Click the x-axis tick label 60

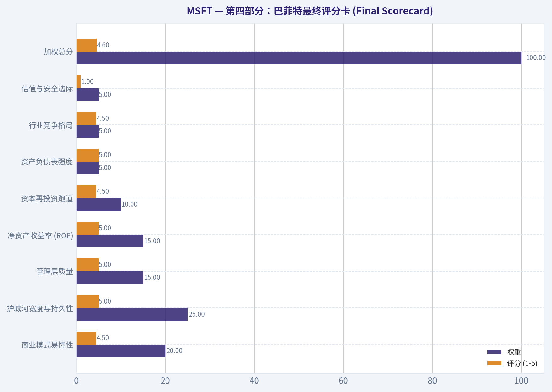343,381
